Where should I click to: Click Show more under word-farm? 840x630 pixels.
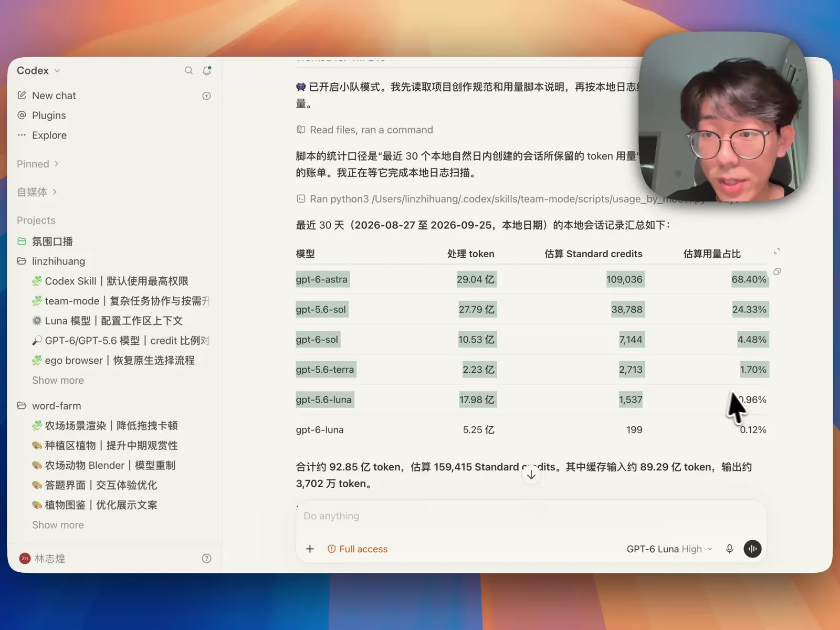[x=58, y=524]
